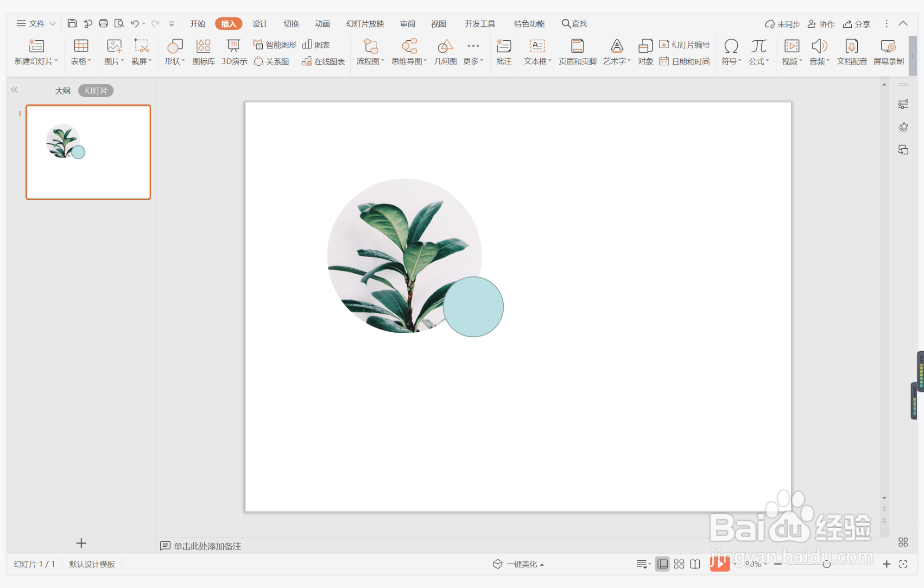Click the 图片 picture insert icon
Image resolution: width=924 pixels, height=588 pixels.
[x=114, y=52]
